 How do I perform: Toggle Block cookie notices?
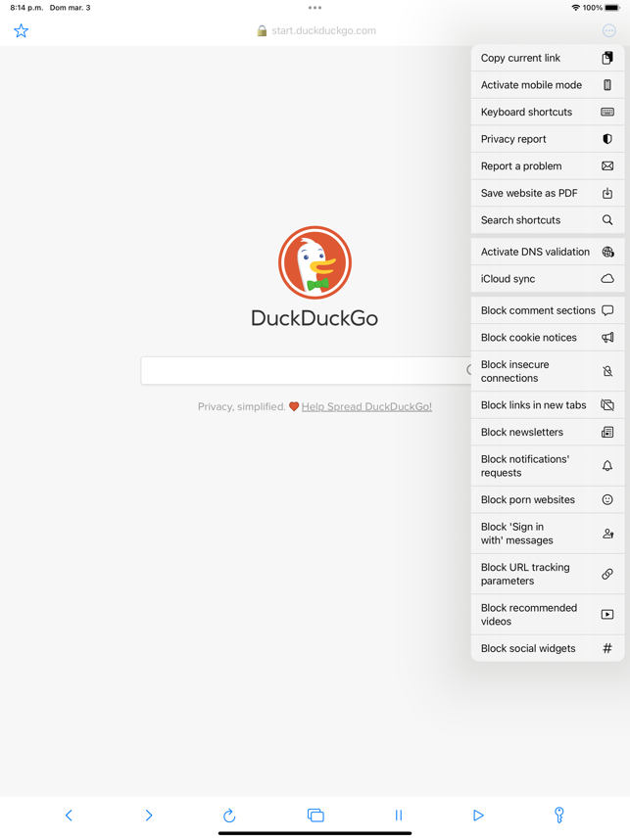(548, 338)
